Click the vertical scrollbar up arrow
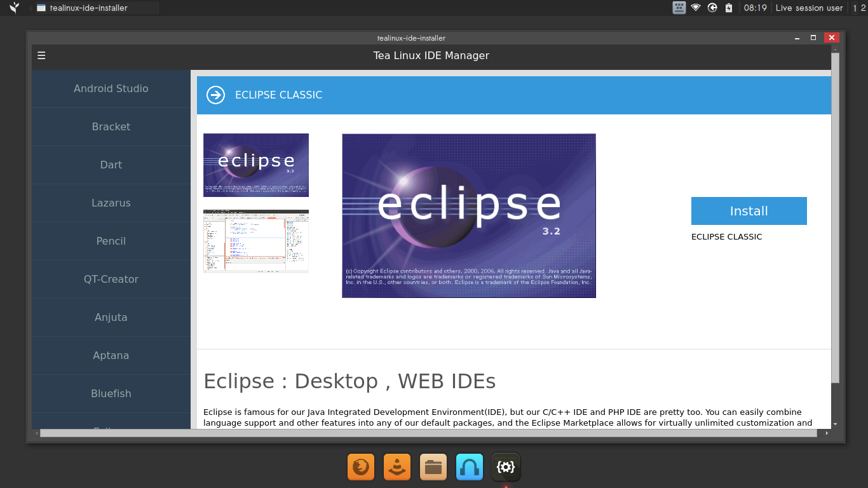The image size is (868, 488). coord(835,49)
